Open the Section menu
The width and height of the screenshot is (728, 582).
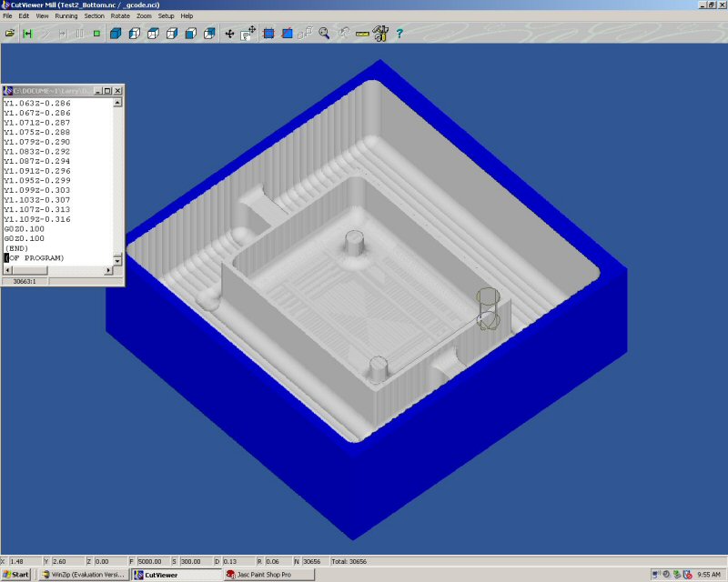95,16
